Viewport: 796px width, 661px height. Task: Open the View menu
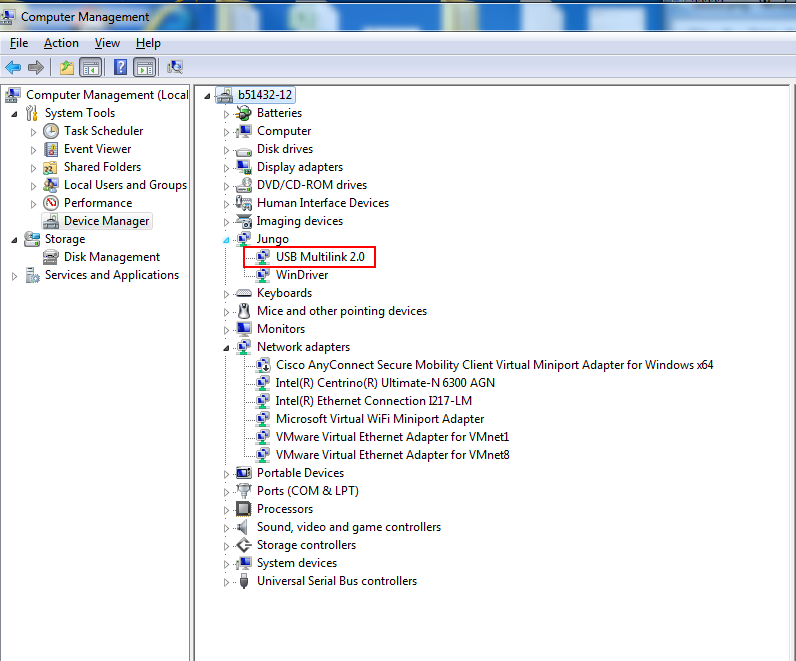tap(107, 43)
